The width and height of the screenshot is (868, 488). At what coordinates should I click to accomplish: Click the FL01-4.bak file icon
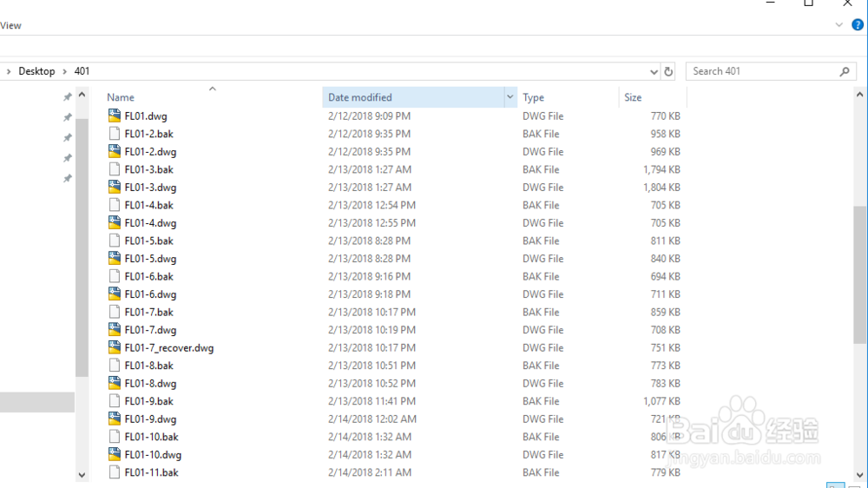(114, 205)
